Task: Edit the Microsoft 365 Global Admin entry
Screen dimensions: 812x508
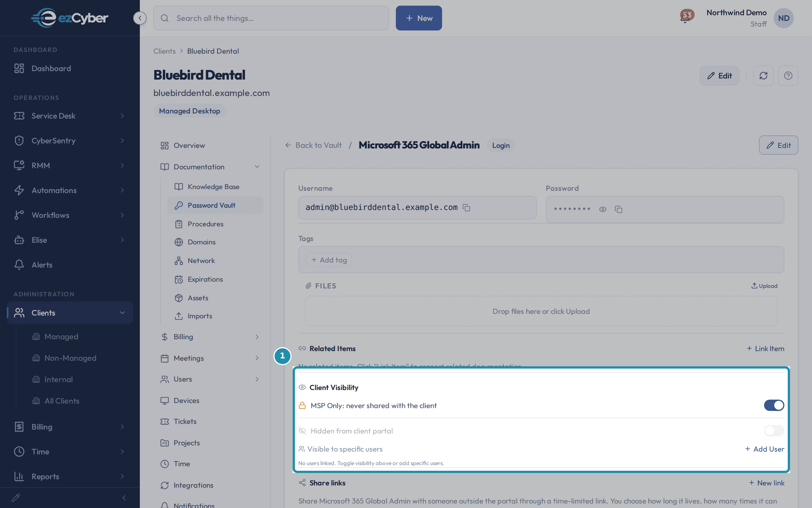Action: point(778,145)
